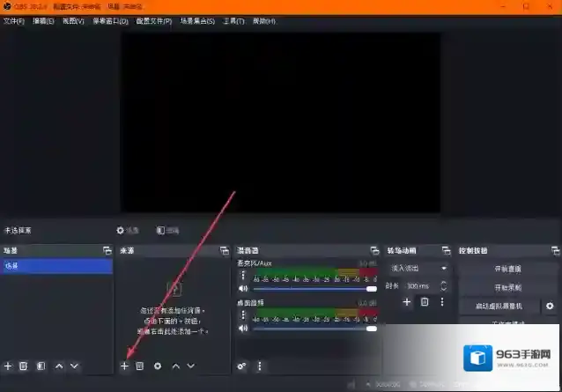This screenshot has height=392, width=562.
Task: Click the OBS logo in title bar
Action: click(x=7, y=6)
